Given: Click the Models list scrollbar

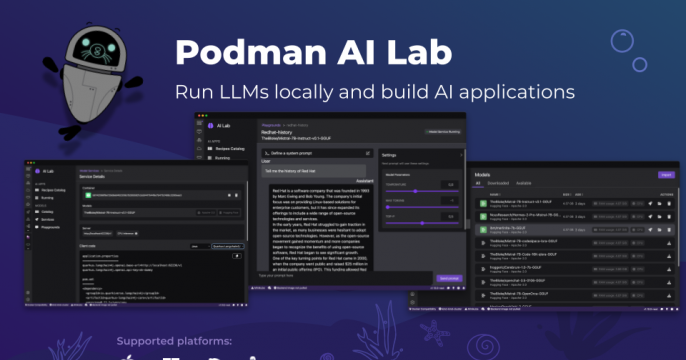Looking at the screenshot, I should coord(678,227).
